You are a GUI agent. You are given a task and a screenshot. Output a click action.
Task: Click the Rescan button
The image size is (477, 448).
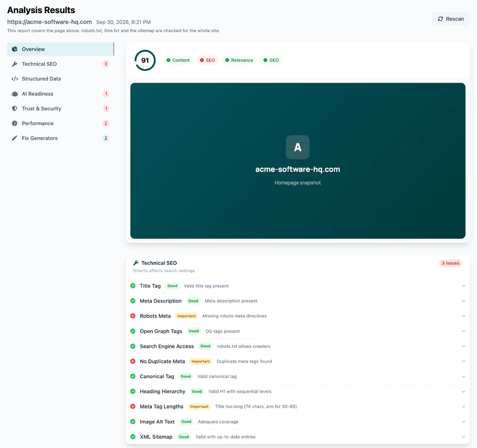pos(451,19)
